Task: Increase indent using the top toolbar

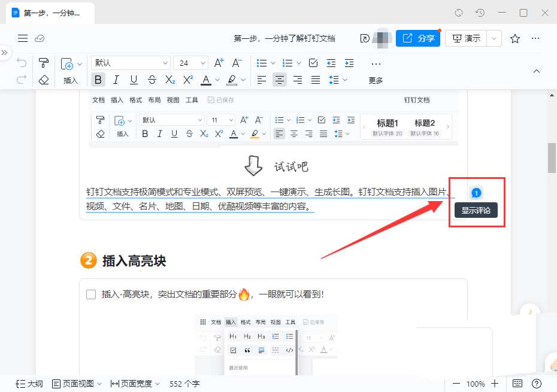Action: click(x=349, y=63)
